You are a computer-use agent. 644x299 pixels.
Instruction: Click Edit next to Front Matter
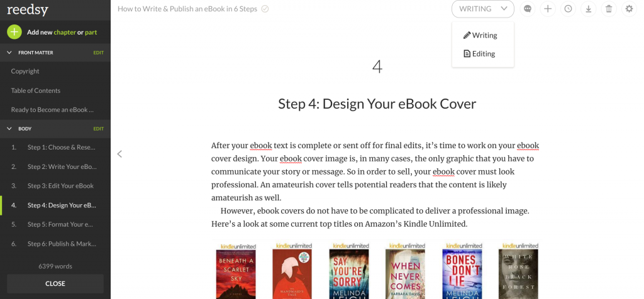click(99, 53)
